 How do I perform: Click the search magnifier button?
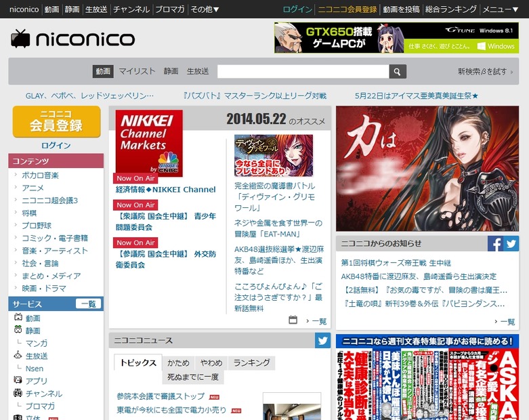(398, 72)
